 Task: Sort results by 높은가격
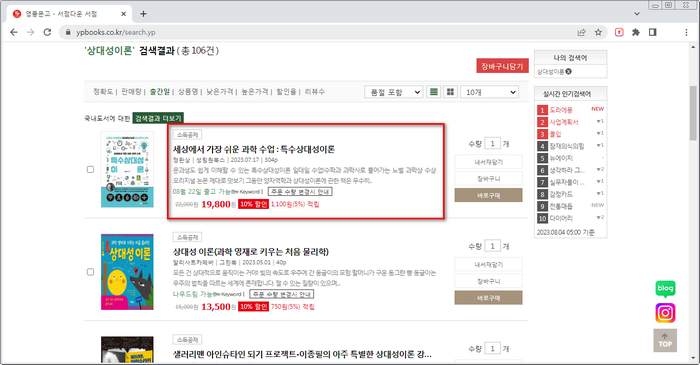(x=255, y=91)
